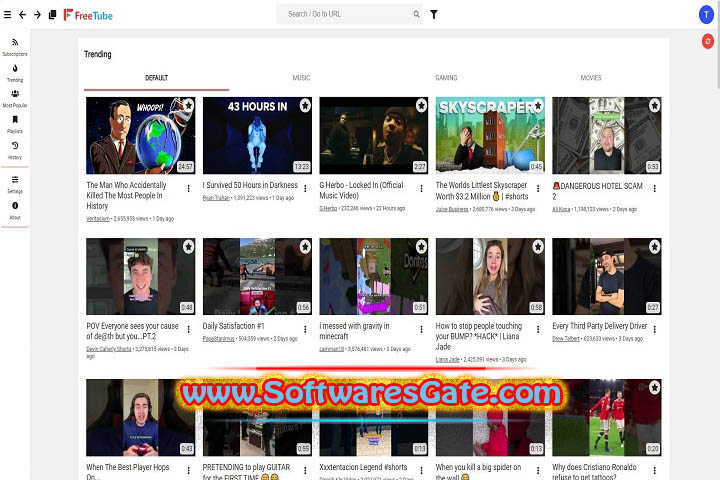This screenshot has width=720, height=480.
Task: Visit the PapaStanimus channel link
Action: 218,339
